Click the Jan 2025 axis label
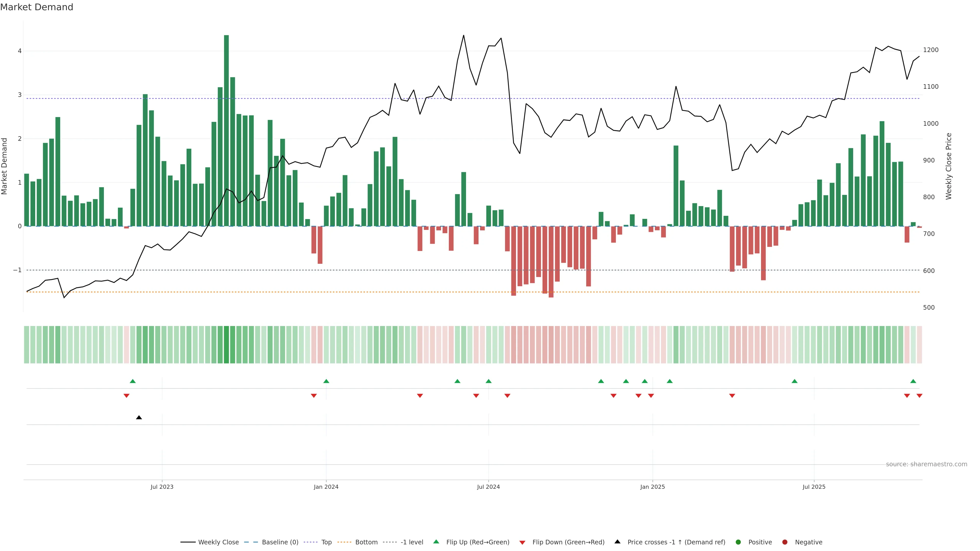Screen dimensions: 980x551 [x=653, y=487]
